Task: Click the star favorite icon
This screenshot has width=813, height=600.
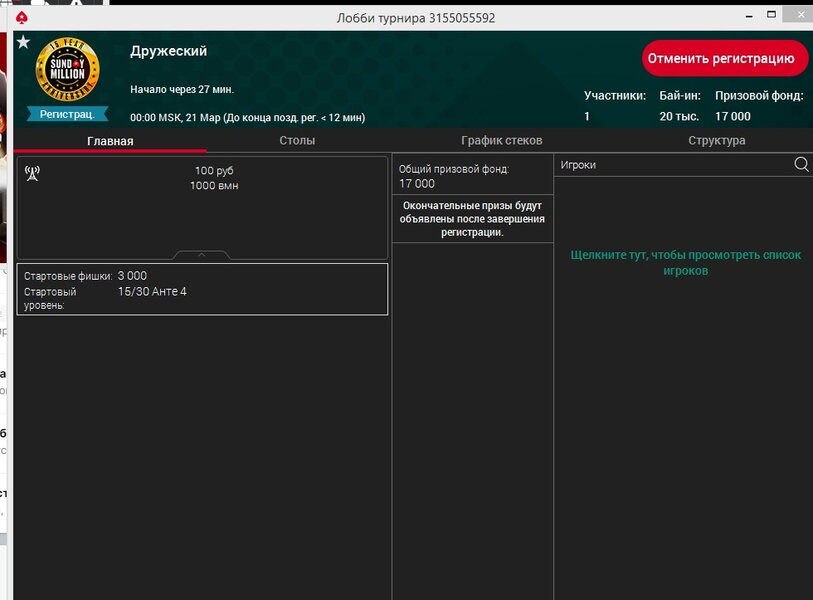Action: 23,42
